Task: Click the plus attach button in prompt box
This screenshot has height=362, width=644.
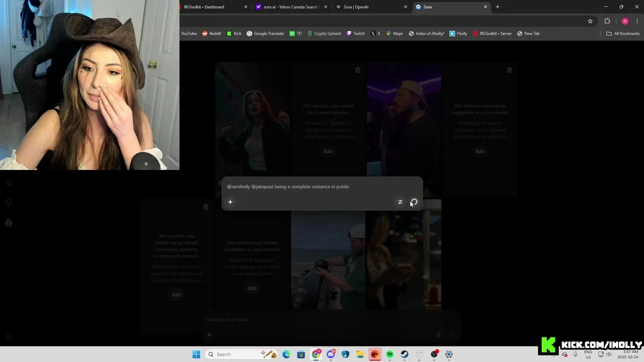Action: point(230,202)
